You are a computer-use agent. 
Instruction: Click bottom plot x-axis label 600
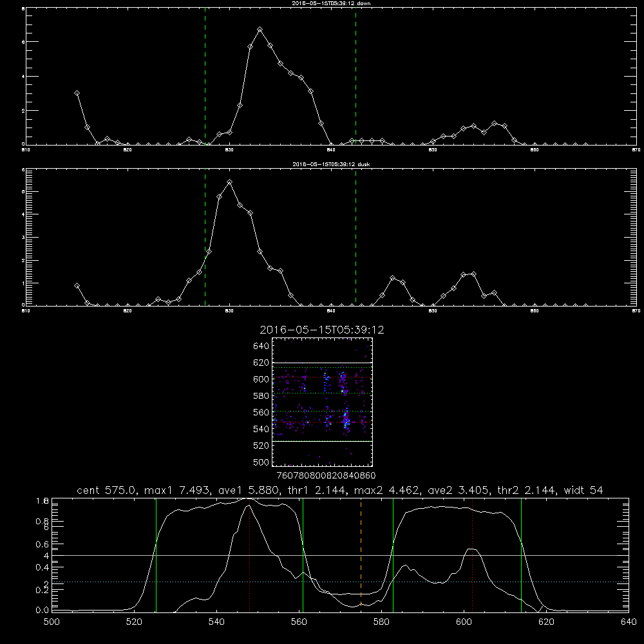(464, 622)
